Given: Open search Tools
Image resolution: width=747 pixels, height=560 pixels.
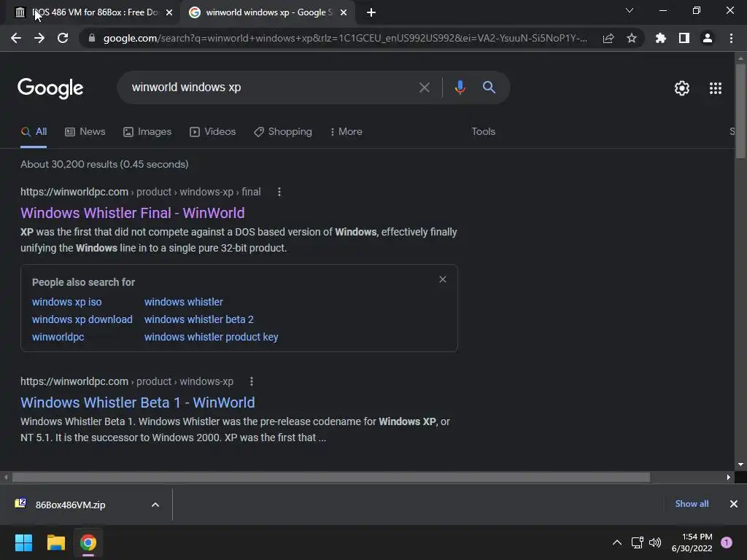Looking at the screenshot, I should click(x=483, y=132).
